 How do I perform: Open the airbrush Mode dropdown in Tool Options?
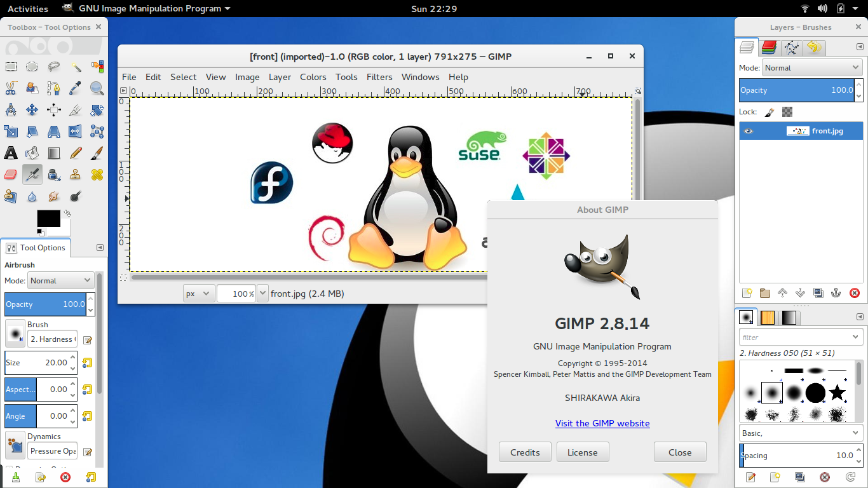coord(61,280)
